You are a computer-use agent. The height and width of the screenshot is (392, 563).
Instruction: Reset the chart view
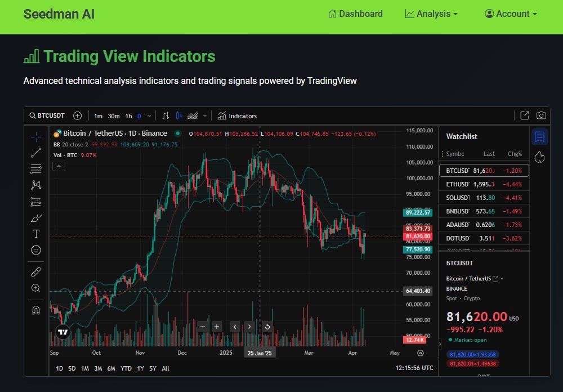267,327
